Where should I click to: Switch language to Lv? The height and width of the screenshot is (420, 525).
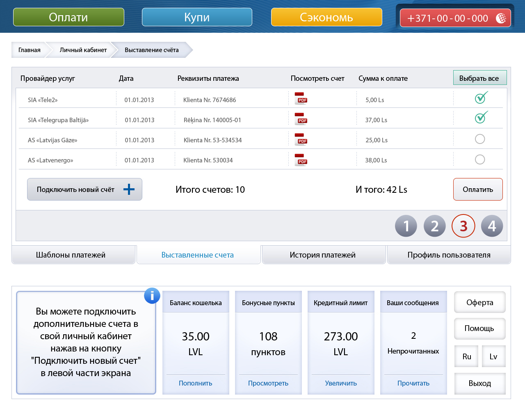pyautogui.click(x=493, y=356)
